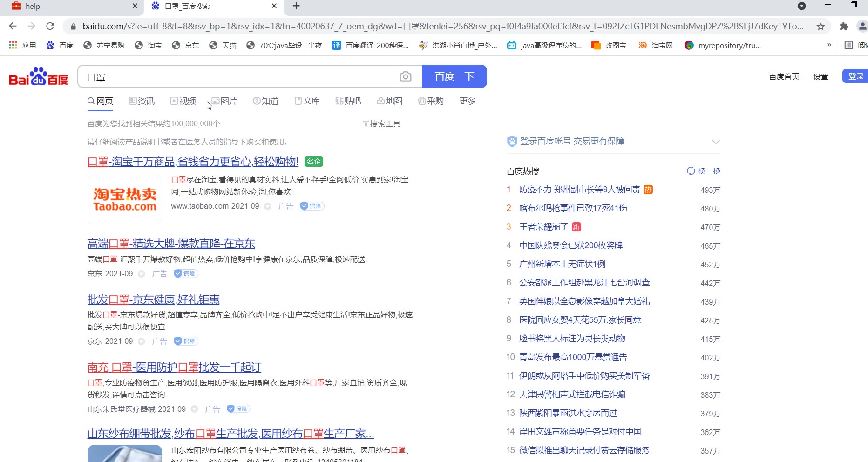Click the browser address bar
The image size is (868, 462).
(x=442, y=27)
